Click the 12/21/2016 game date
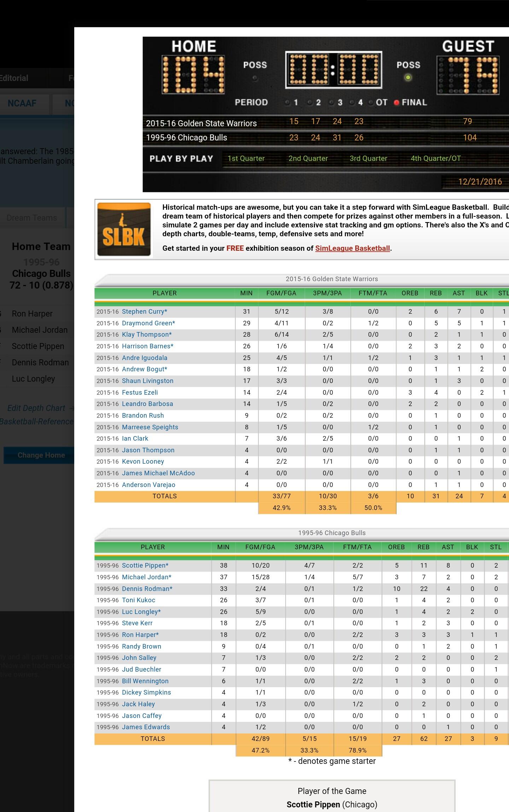 click(480, 182)
